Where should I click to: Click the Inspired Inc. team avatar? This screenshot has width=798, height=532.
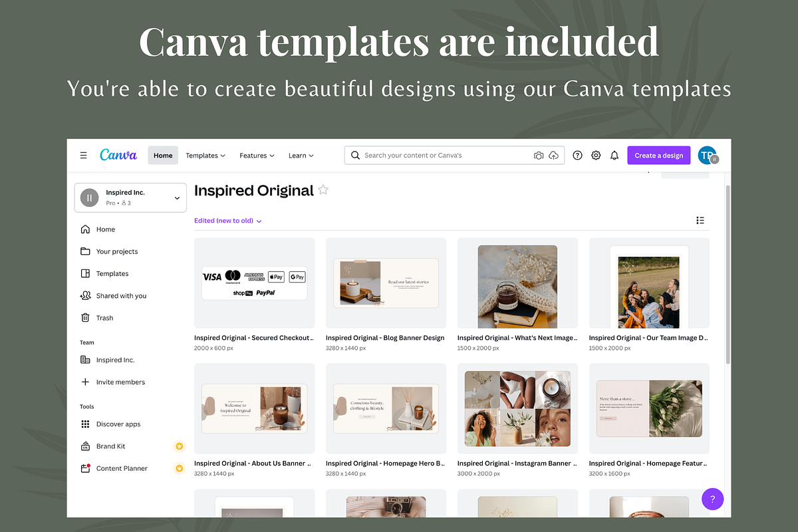click(89, 198)
